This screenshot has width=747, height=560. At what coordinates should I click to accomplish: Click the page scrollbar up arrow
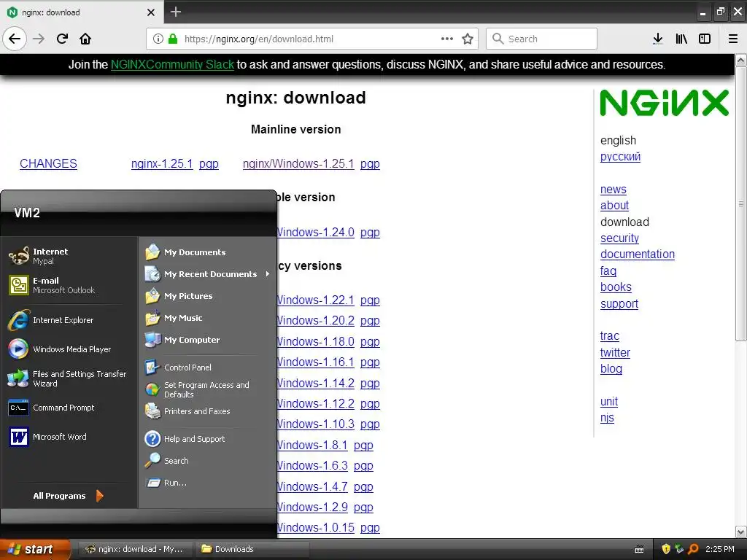tap(741, 60)
